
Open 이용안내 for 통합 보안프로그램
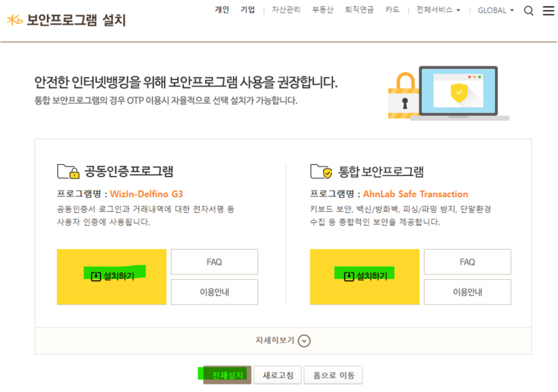click(467, 292)
